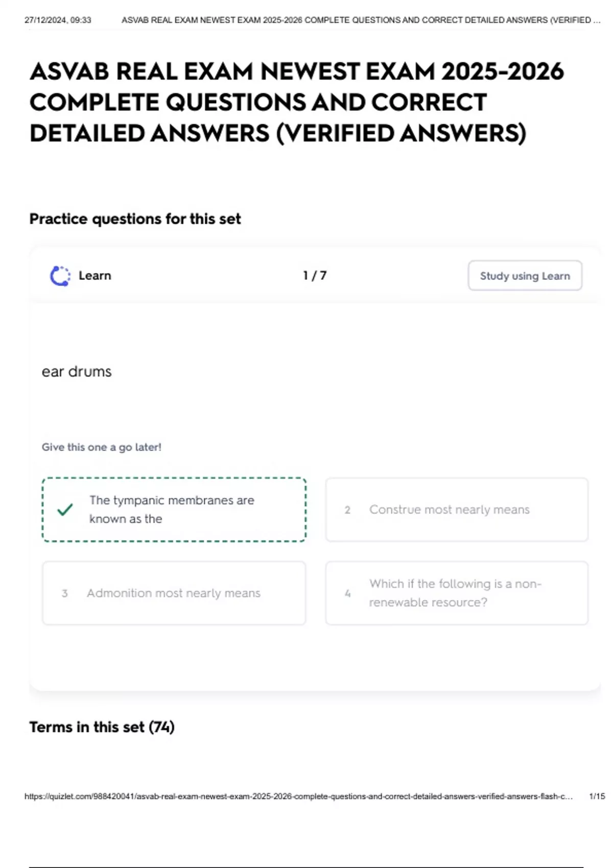The width and height of the screenshot is (613, 868).
Task: Click the Learn circular logo icon
Action: (x=60, y=276)
